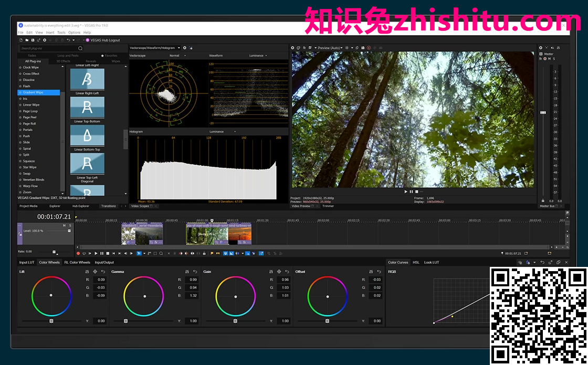Click the VEGAS Hub Logout button
Screen dimensions: 588x365
[x=103, y=40]
